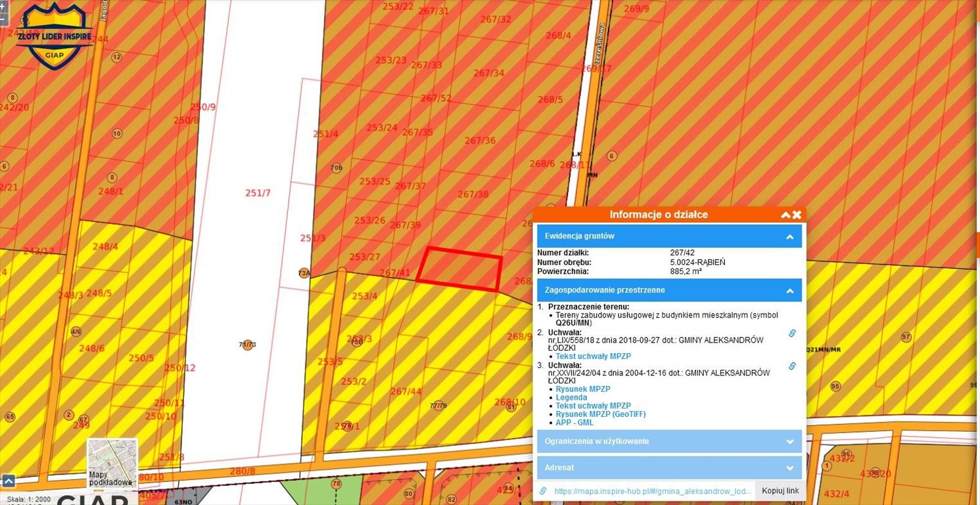Click parcel label 251/7
The width and height of the screenshot is (980, 505).
258,193
